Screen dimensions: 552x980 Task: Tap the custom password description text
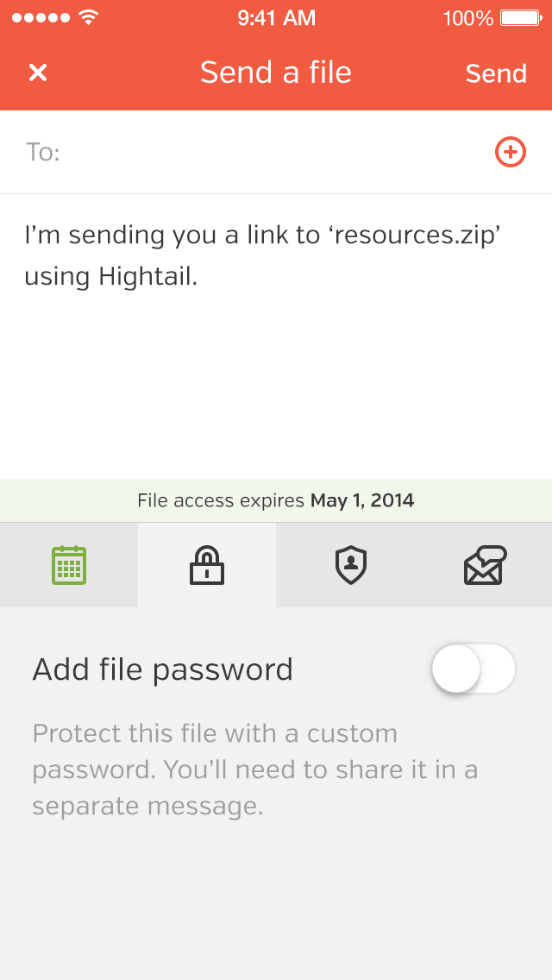pyautogui.click(x=255, y=770)
